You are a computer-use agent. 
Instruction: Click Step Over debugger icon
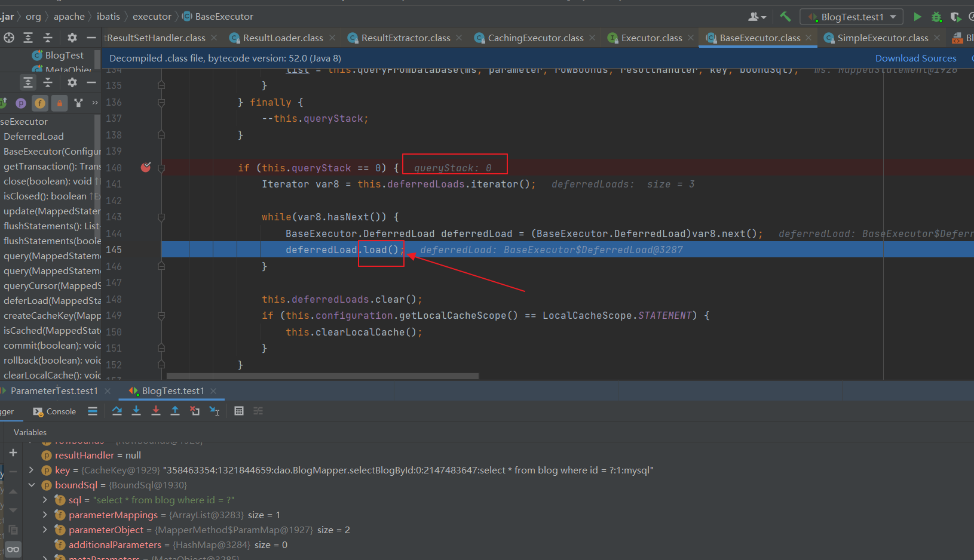click(117, 411)
